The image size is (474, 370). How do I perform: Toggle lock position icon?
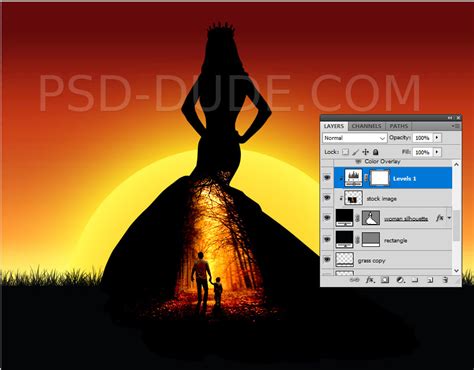click(366, 152)
